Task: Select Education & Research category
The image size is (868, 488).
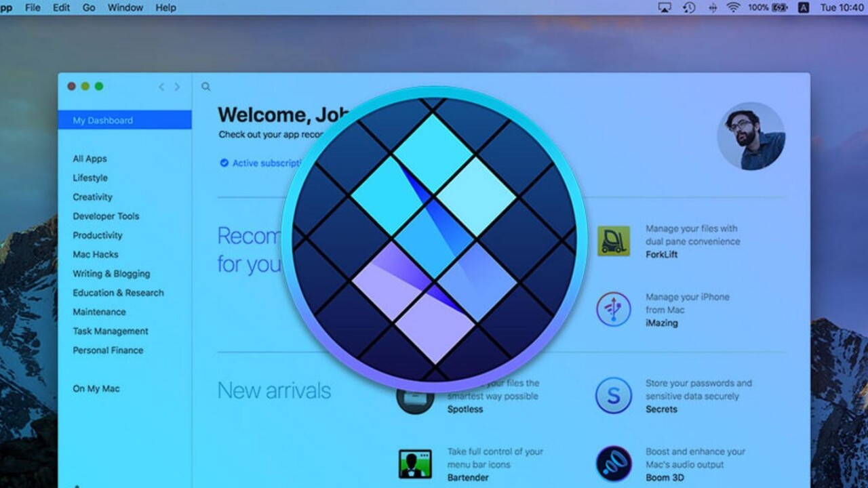Action: [119, 293]
